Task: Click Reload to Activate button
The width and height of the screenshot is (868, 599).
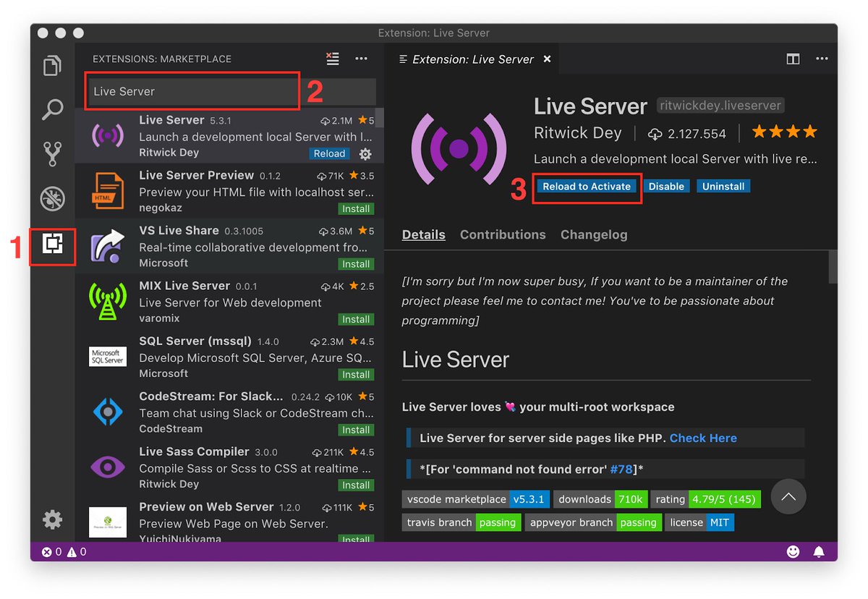Action: point(587,186)
